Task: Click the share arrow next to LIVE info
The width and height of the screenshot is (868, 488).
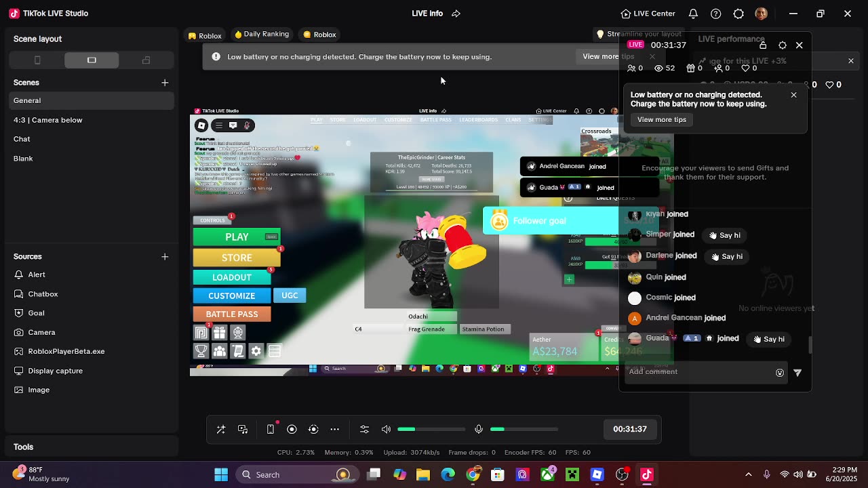Action: pyautogui.click(x=456, y=14)
